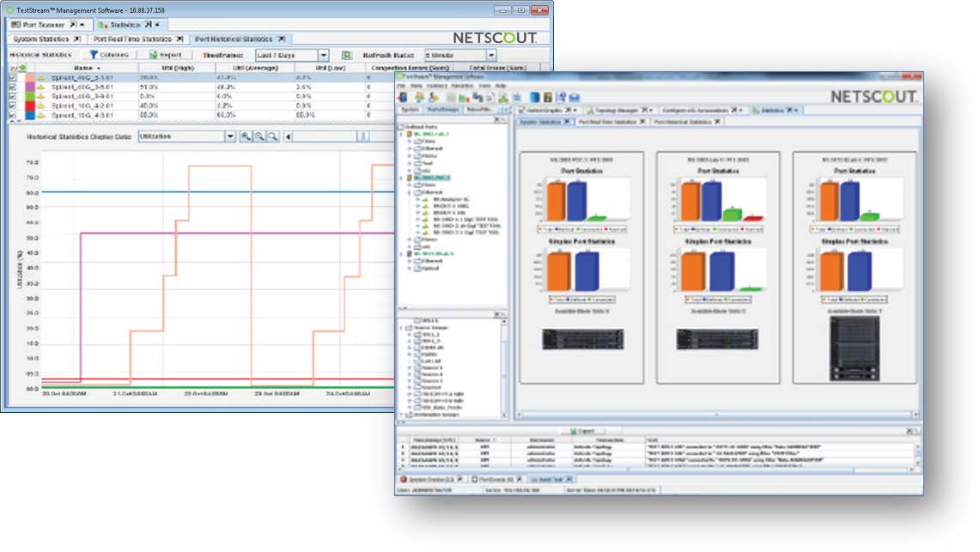Click the horizontal scrollbar below the system statistics panels

point(717,415)
